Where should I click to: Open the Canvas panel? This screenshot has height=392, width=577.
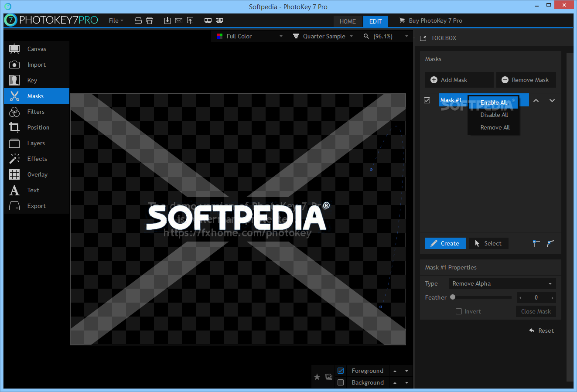coord(37,49)
